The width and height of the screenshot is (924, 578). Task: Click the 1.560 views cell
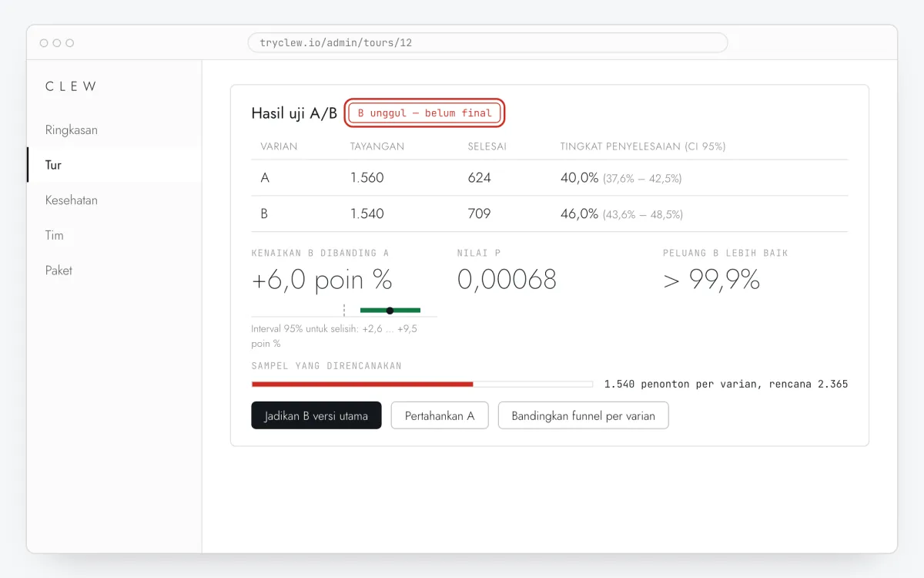click(367, 178)
